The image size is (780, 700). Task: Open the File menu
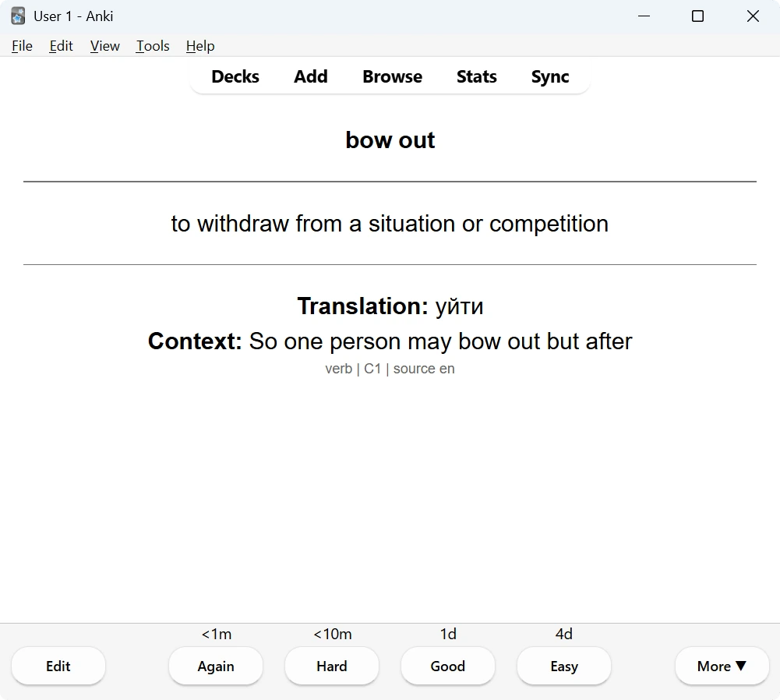[x=22, y=46]
